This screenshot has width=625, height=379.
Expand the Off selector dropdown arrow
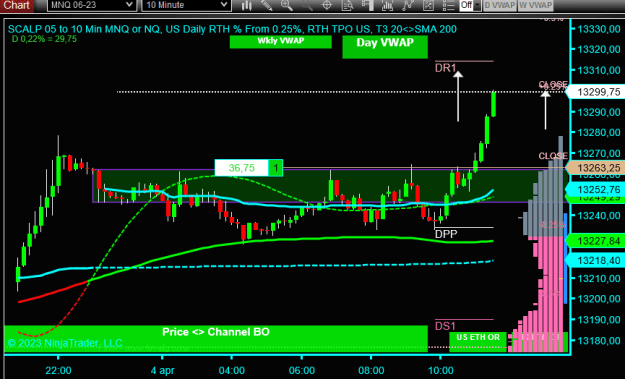coord(477,5)
